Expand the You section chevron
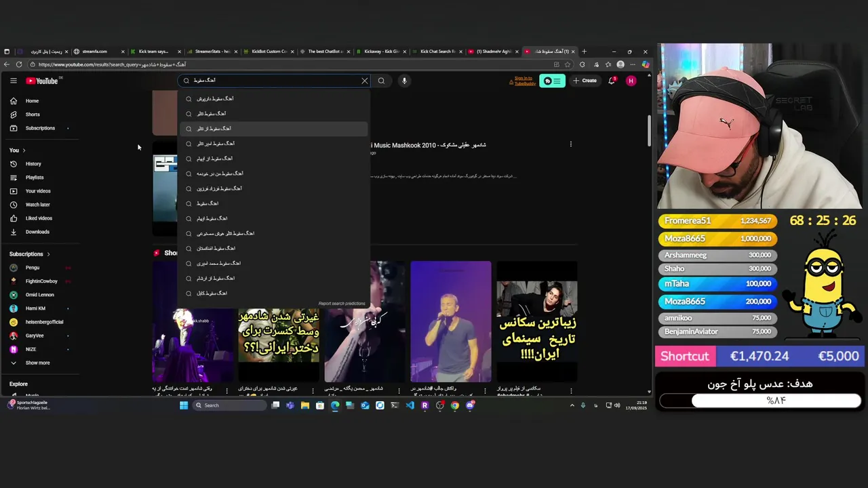The image size is (868, 488). [24, 150]
